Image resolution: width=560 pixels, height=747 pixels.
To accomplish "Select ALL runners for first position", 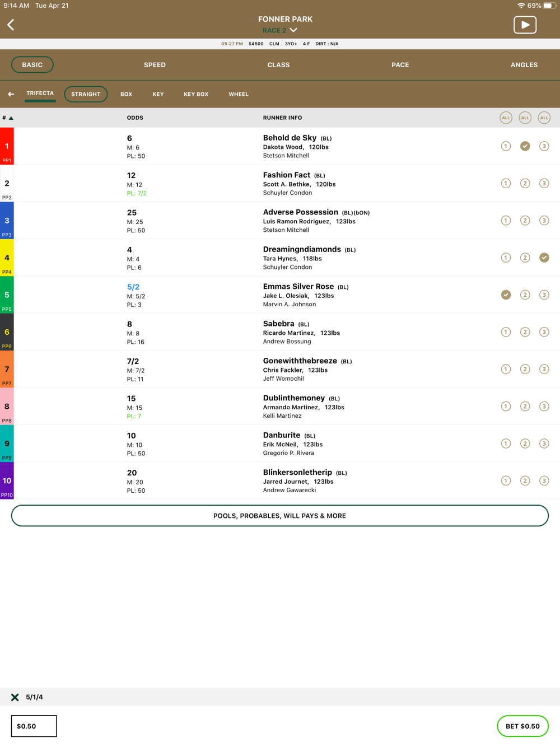I will point(506,118).
